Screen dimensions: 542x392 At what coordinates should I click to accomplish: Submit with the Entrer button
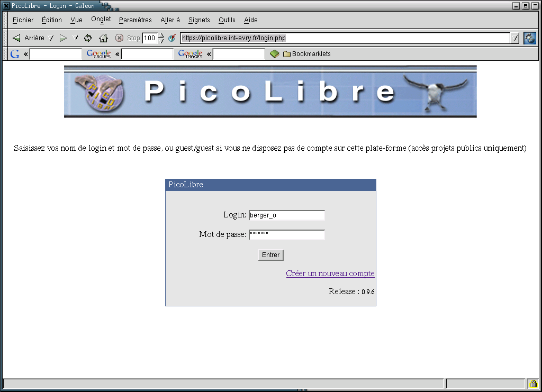pos(270,255)
